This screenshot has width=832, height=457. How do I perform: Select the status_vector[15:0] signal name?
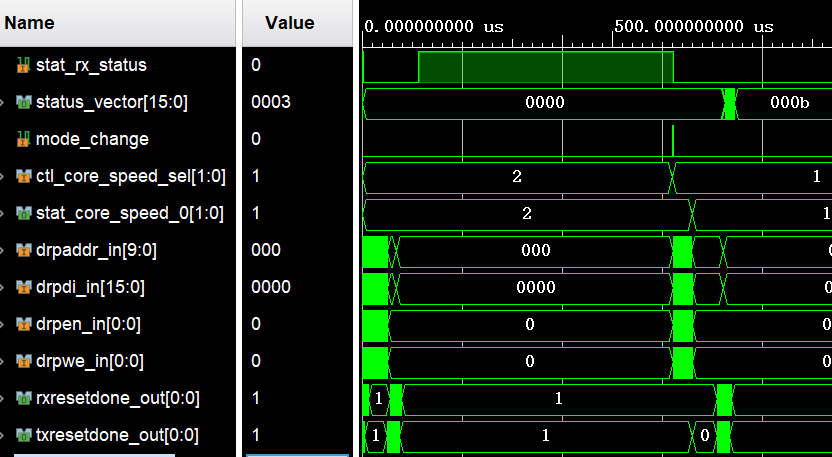click(112, 102)
